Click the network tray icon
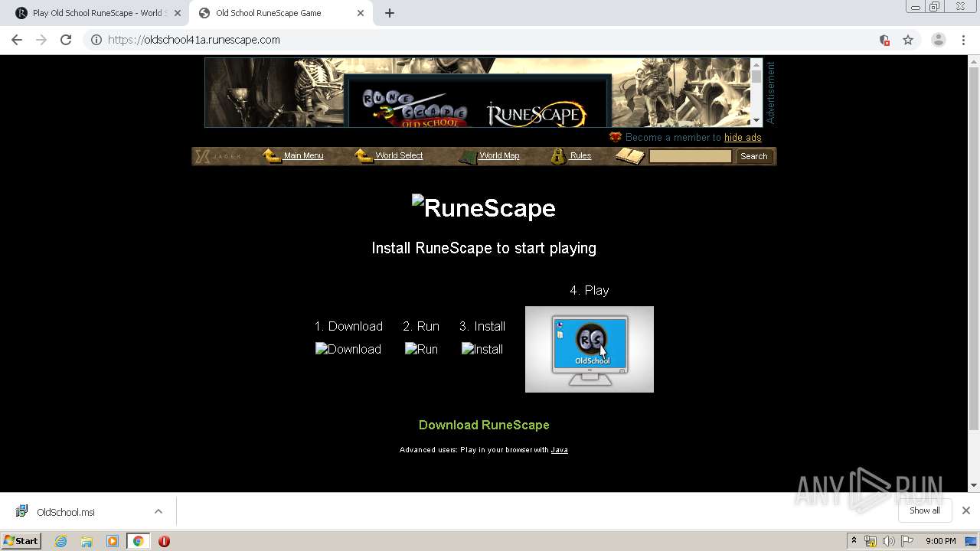Image resolution: width=980 pixels, height=551 pixels. coord(870,541)
